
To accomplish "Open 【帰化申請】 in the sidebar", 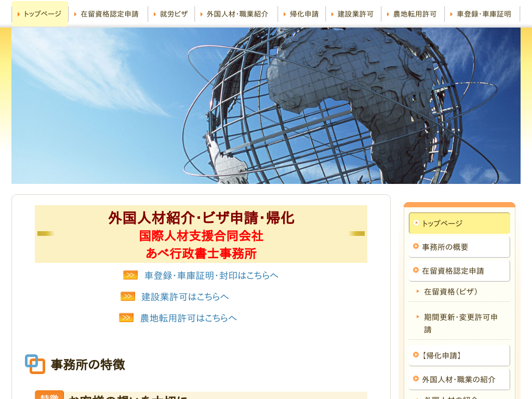I will point(459,355).
